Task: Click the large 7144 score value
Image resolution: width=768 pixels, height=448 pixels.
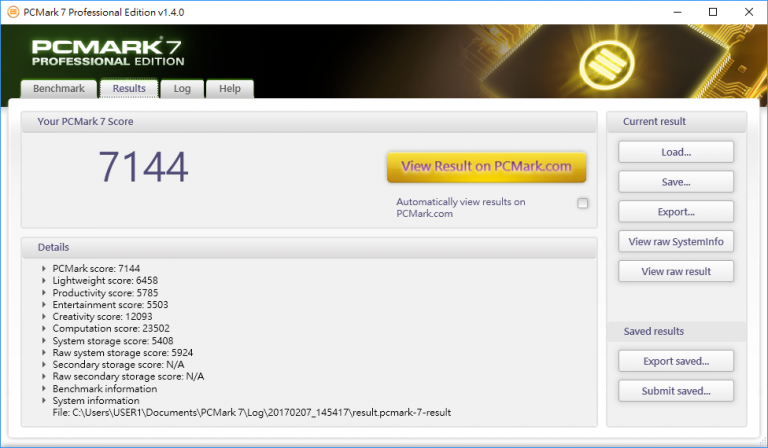Action: 144,167
